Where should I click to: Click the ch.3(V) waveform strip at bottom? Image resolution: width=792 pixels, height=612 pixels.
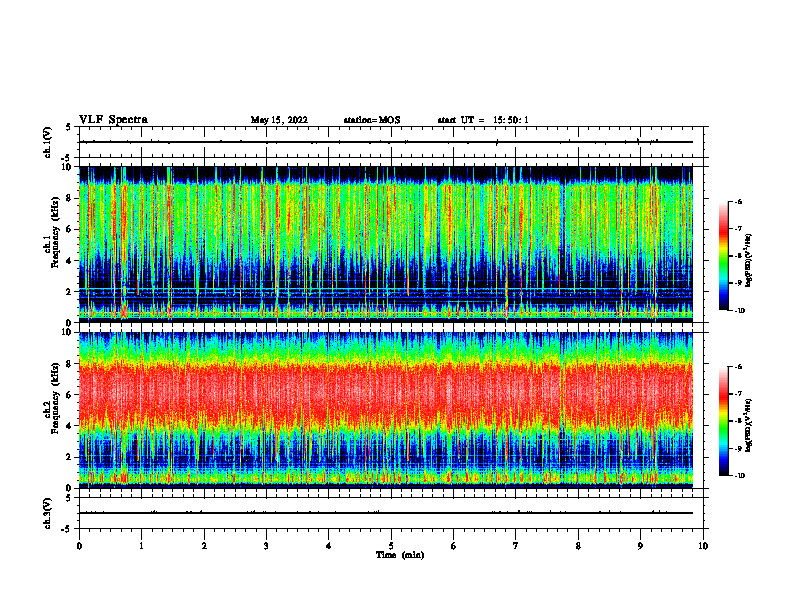coord(391,513)
